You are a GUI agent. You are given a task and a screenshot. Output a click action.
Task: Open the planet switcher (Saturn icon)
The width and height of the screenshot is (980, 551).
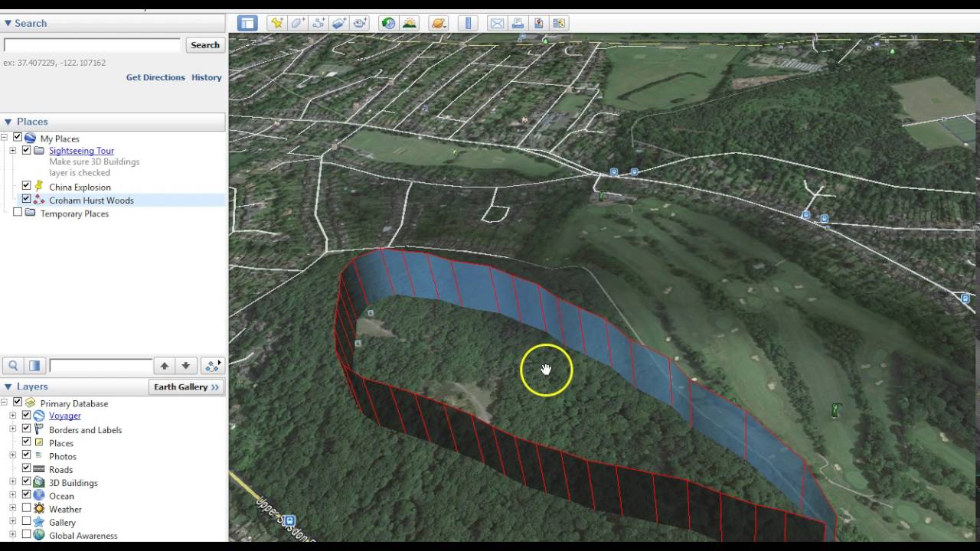[439, 23]
